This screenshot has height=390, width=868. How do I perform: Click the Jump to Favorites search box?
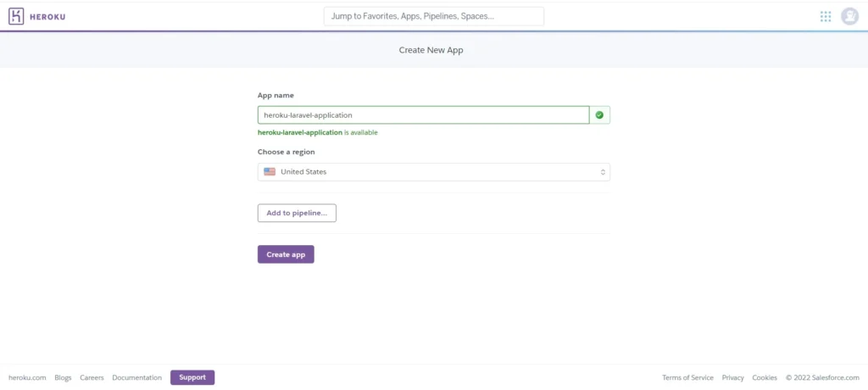(x=433, y=16)
